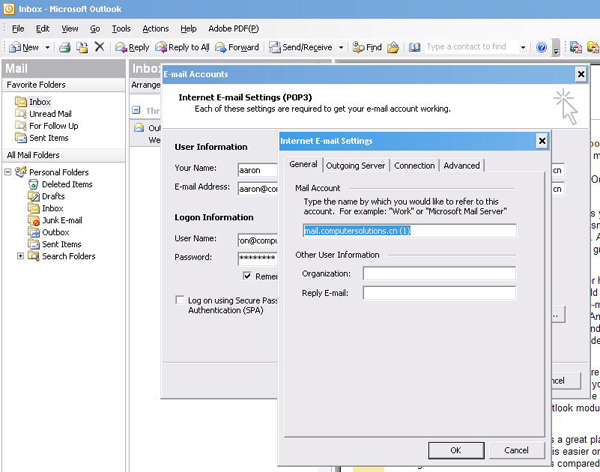Open the Edit menu

(x=42, y=29)
